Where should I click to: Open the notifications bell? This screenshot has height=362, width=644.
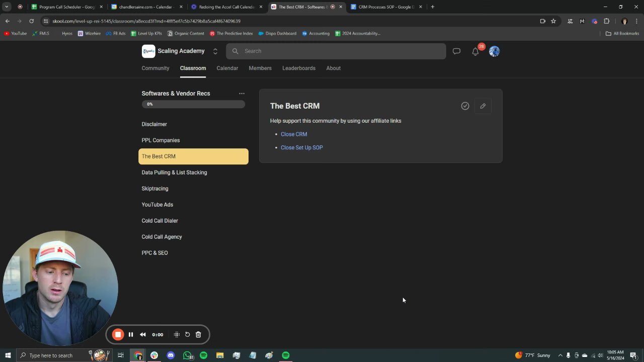click(475, 51)
